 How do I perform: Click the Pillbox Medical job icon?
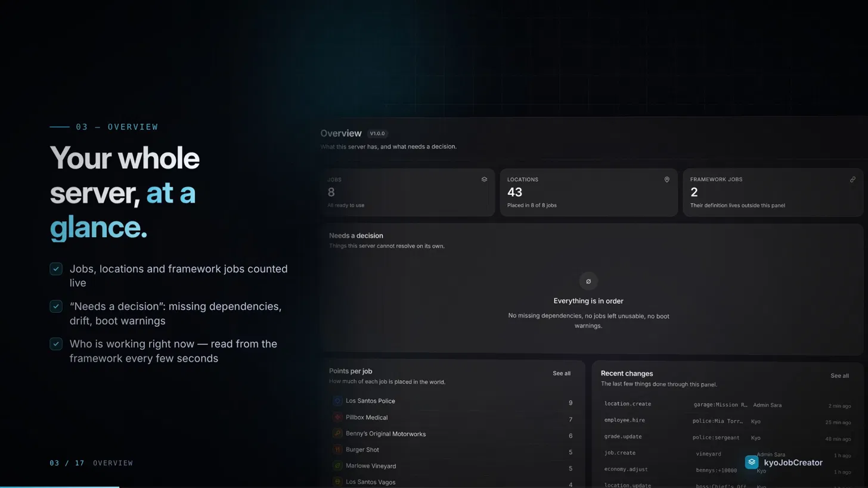[337, 417]
